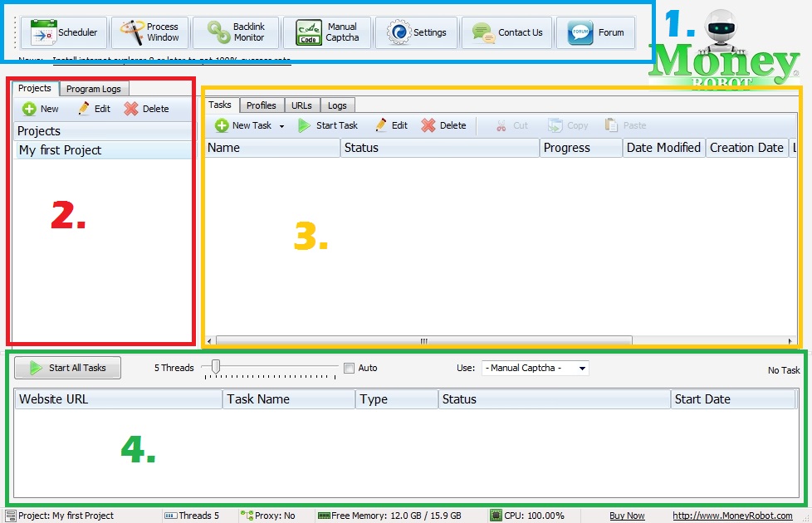The width and height of the screenshot is (812, 523).
Task: Launch the Backlink Monitor
Action: tap(236, 33)
